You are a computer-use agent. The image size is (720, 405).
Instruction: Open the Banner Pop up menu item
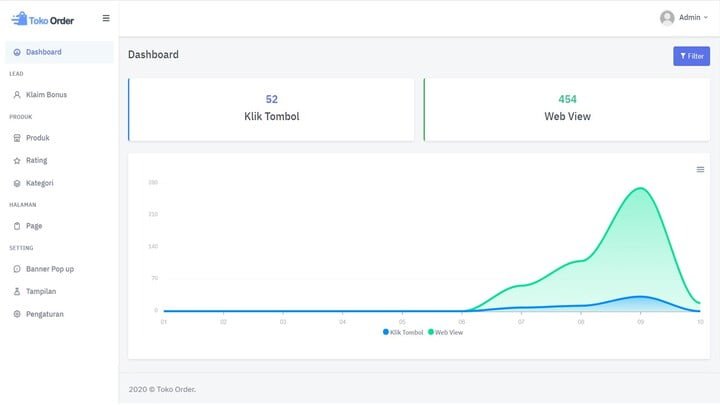(50, 269)
